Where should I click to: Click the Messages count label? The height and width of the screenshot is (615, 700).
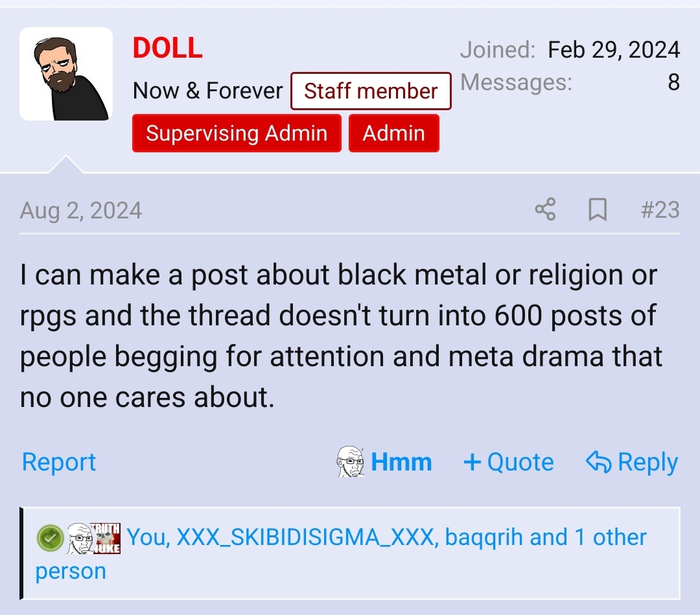coord(516,82)
